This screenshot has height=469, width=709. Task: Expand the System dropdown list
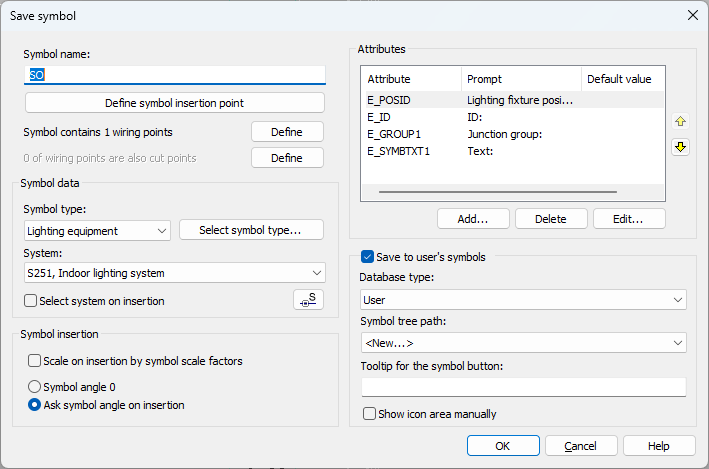pos(174,273)
